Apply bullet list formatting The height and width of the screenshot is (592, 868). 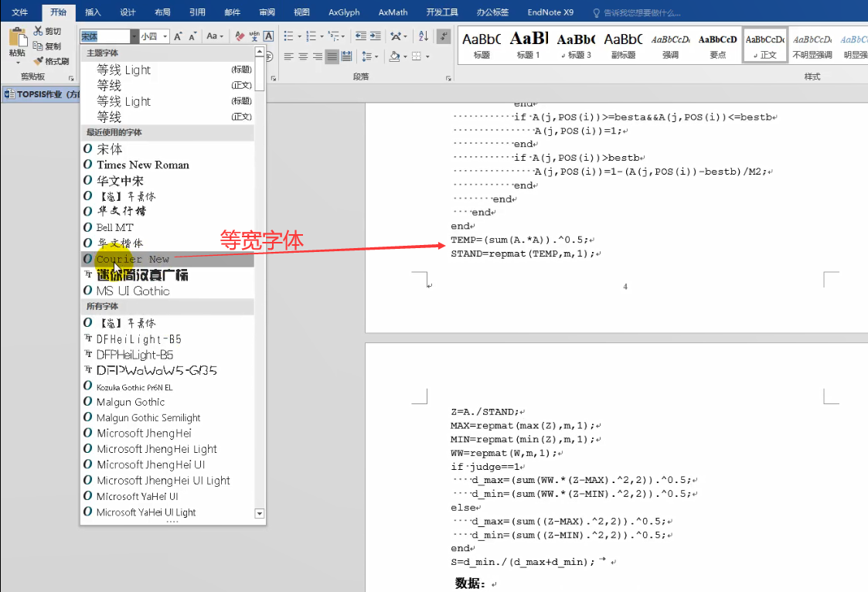288,36
